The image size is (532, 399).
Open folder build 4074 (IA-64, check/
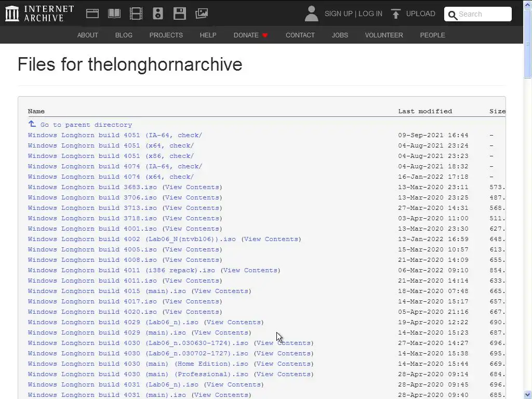pyautogui.click(x=115, y=166)
